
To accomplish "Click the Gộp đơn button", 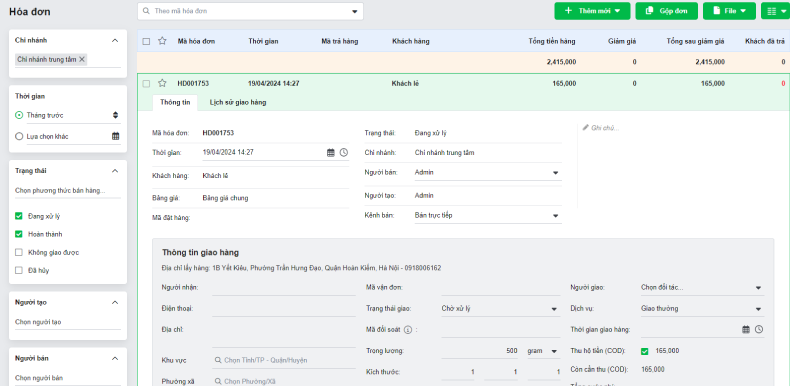I will click(x=667, y=11).
